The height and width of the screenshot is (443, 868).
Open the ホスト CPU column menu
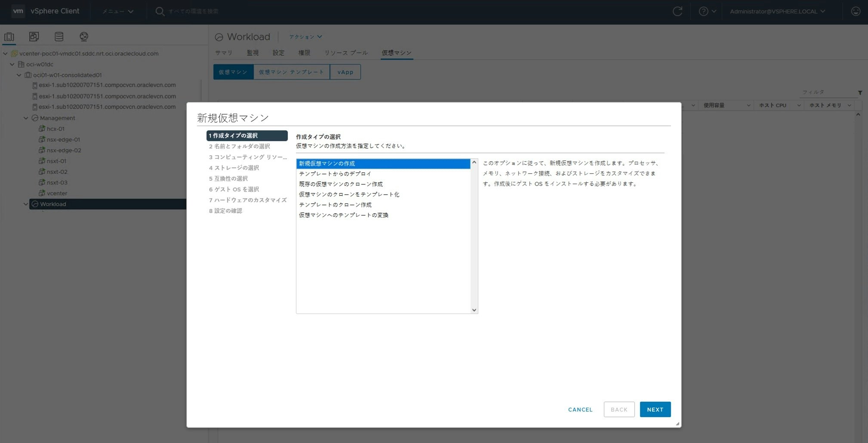click(799, 105)
